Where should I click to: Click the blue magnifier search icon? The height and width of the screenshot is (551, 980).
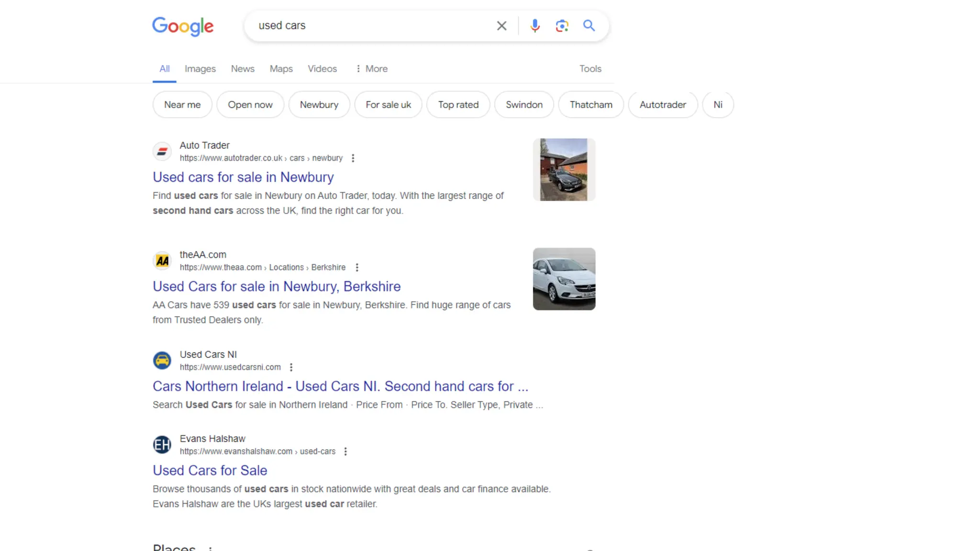pos(589,26)
